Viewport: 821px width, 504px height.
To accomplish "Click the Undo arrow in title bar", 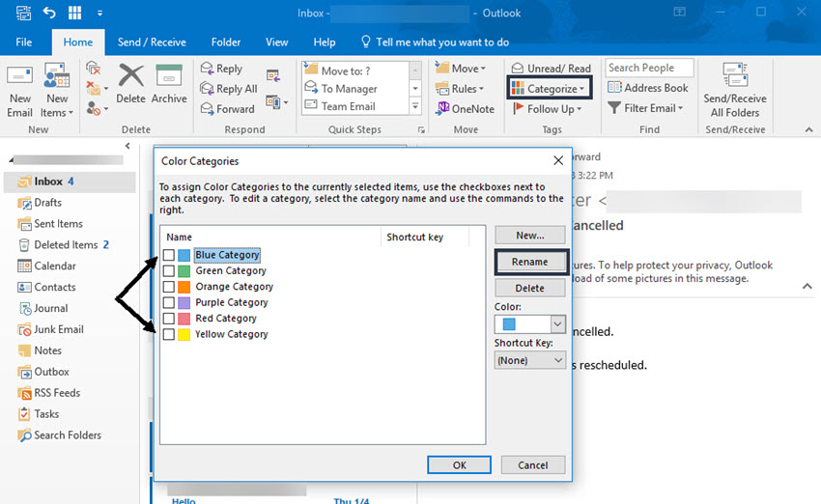I will tap(48, 13).
